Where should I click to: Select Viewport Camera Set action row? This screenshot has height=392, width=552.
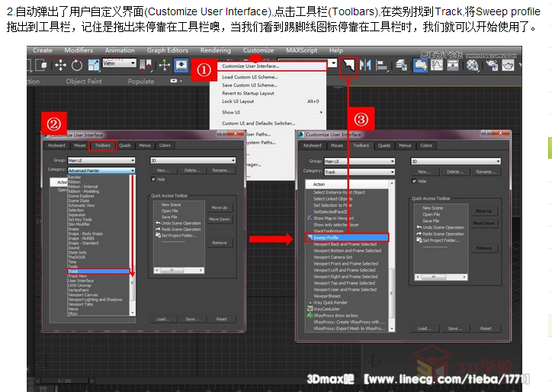[347, 258]
